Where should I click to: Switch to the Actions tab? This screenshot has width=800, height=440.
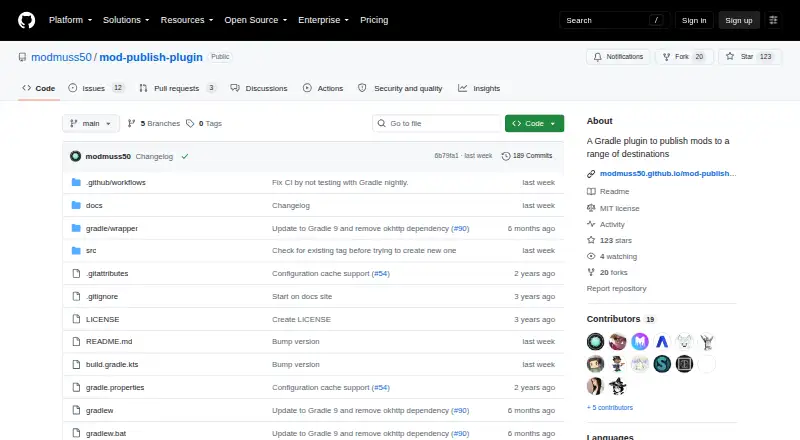tap(323, 88)
